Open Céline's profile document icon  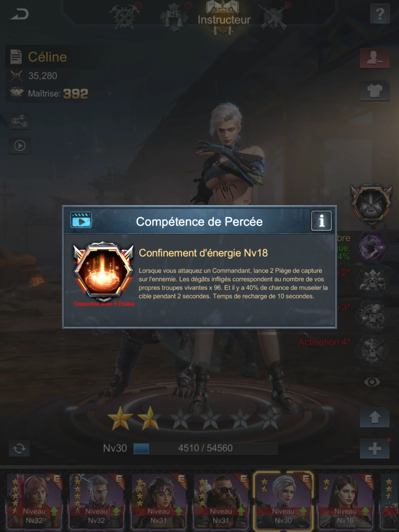pos(16,57)
